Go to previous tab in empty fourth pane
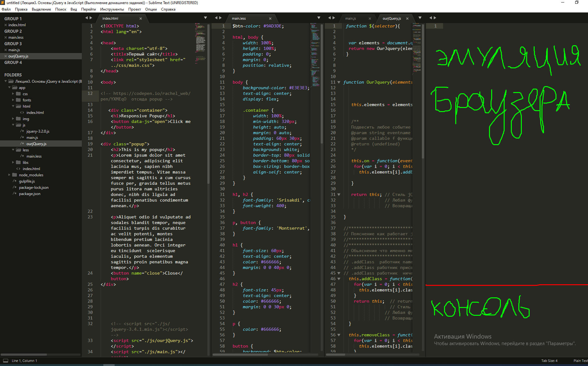Image resolution: width=588 pixels, height=366 pixels. click(x=431, y=18)
